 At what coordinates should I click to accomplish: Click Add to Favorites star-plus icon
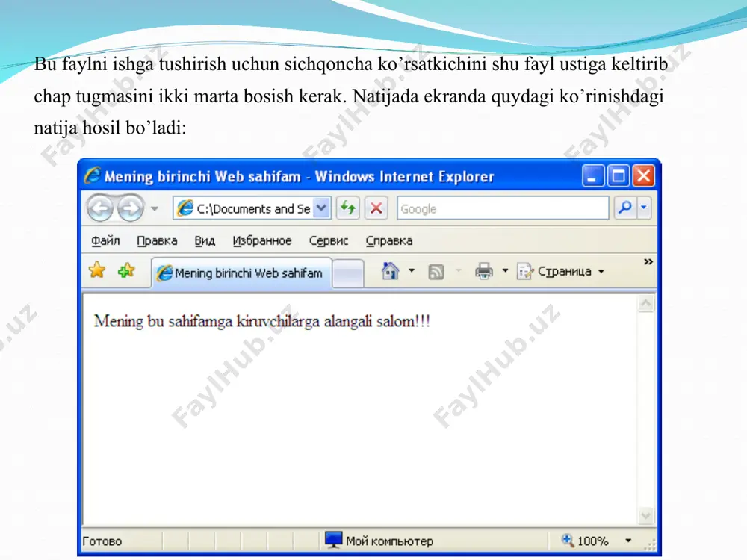[x=126, y=270]
